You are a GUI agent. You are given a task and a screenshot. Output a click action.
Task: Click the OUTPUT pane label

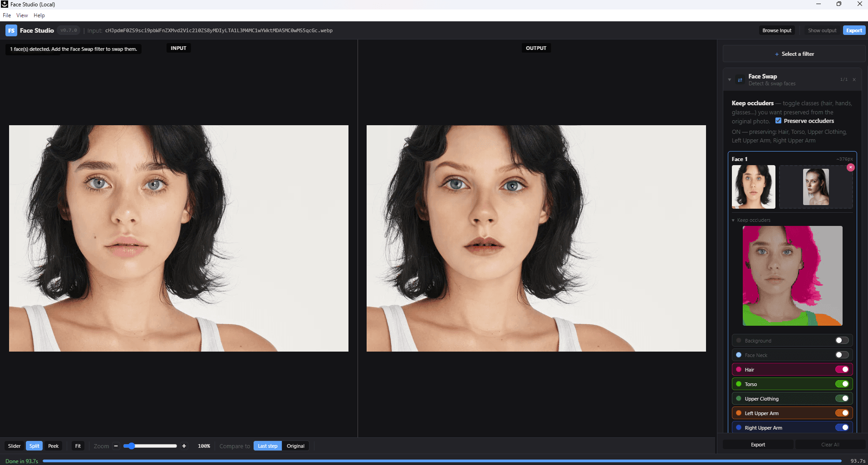536,48
